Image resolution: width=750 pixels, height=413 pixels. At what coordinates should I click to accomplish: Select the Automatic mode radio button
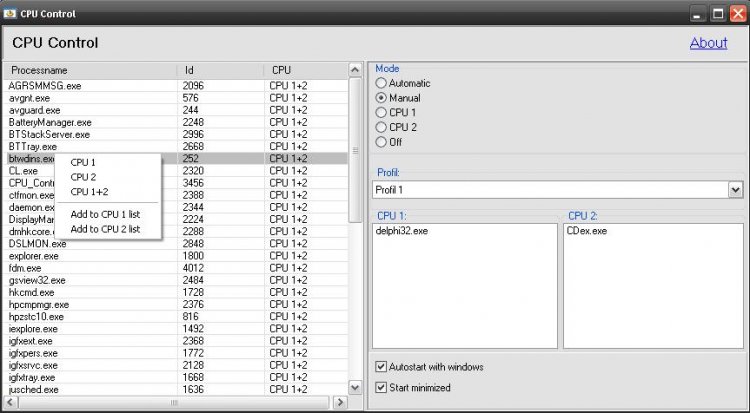(x=381, y=83)
